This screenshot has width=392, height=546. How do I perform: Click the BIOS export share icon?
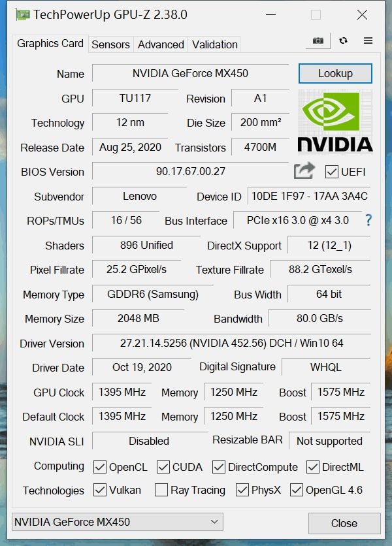[x=304, y=170]
